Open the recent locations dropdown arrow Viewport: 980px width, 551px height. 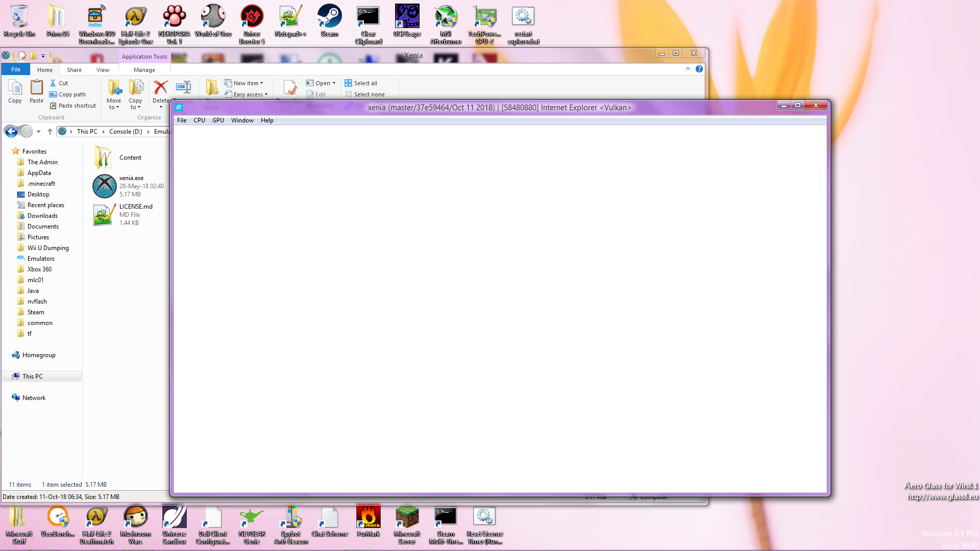point(38,132)
